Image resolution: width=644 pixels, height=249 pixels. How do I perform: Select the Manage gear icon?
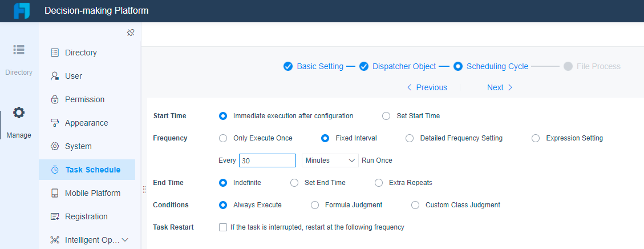point(19,113)
